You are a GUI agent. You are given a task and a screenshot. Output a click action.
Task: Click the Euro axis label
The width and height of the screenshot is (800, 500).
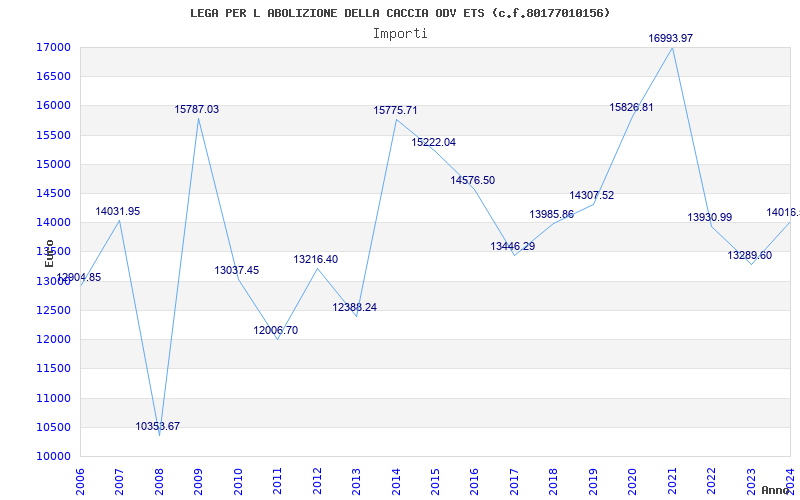pyautogui.click(x=49, y=254)
